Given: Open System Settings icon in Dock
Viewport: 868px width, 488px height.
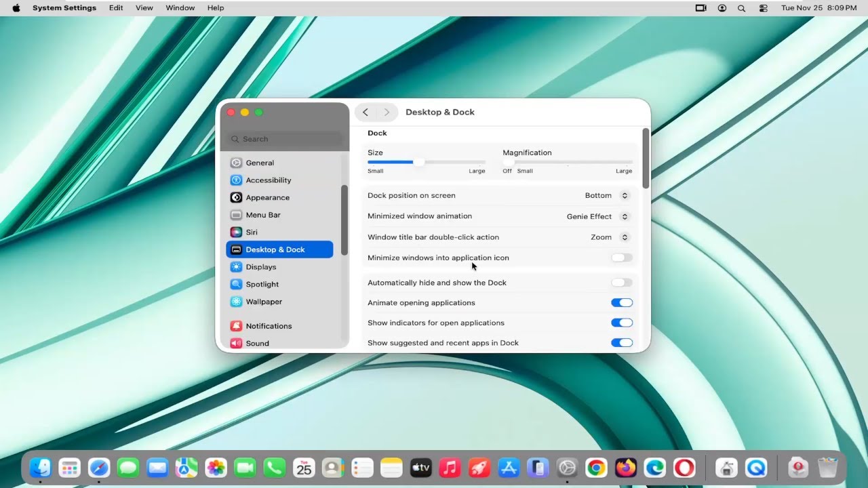Looking at the screenshot, I should pos(567,468).
